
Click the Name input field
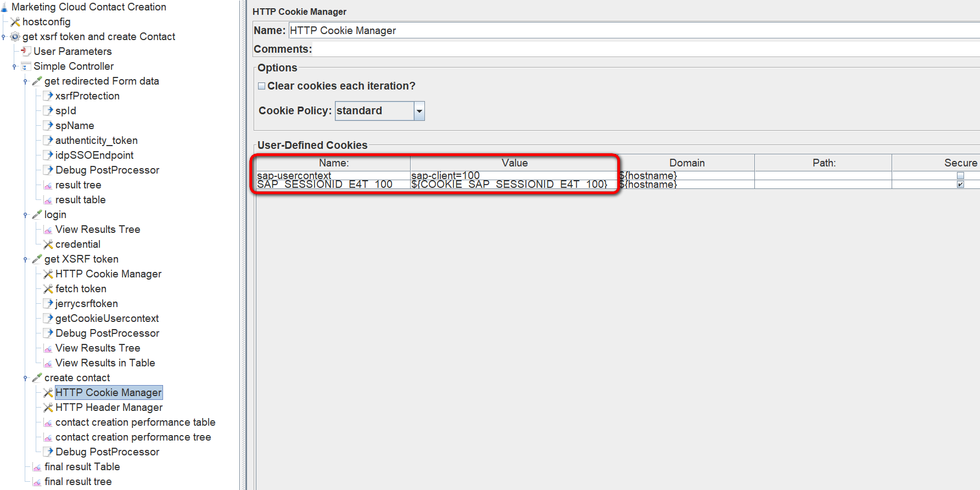tap(634, 31)
